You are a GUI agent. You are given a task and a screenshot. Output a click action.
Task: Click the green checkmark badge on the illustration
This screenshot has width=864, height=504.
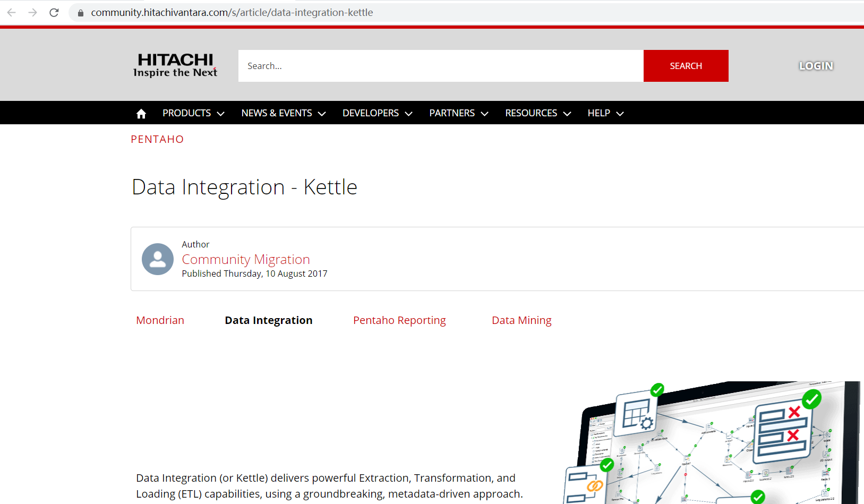[656, 389]
